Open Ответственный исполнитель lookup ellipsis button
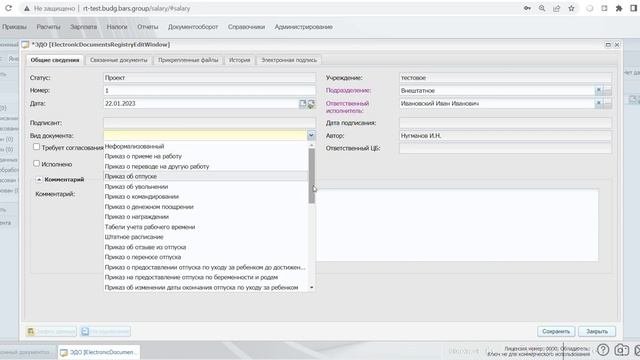The image size is (640, 360). pos(607,104)
